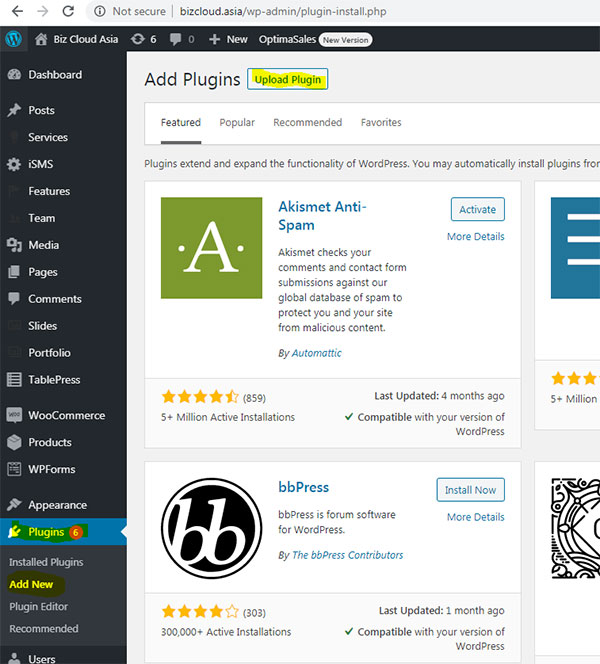The width and height of the screenshot is (600, 664).
Task: Open comments bubble icon in admin bar
Action: (x=175, y=39)
